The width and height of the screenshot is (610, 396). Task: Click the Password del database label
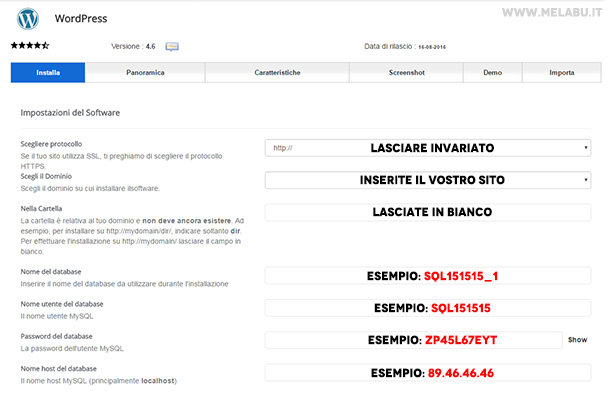pyautogui.click(x=56, y=336)
